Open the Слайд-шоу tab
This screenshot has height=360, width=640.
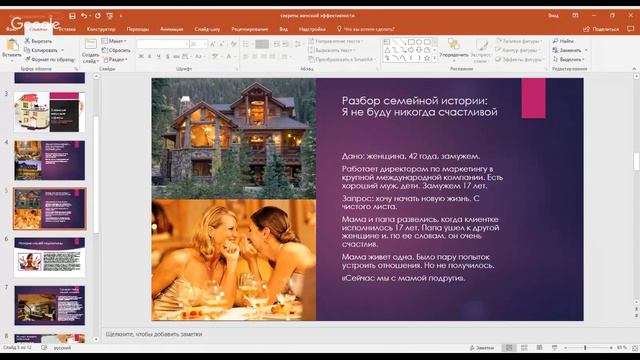pos(207,29)
